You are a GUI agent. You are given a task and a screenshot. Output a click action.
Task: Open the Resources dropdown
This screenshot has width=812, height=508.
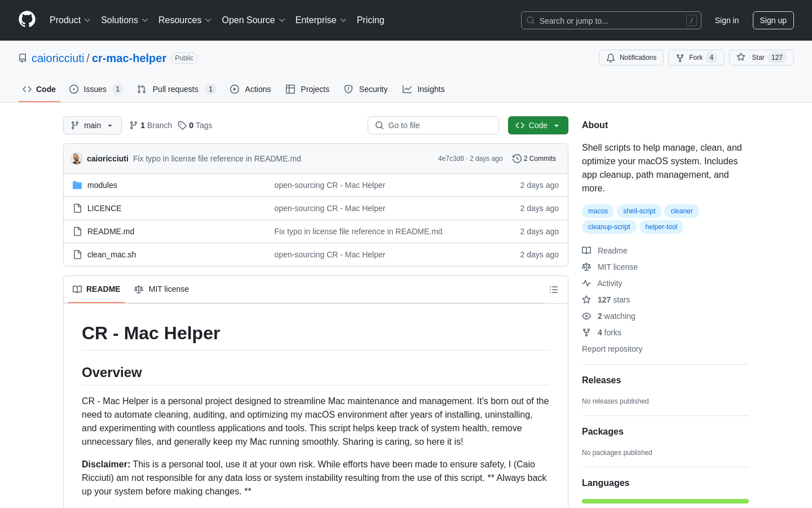point(185,20)
